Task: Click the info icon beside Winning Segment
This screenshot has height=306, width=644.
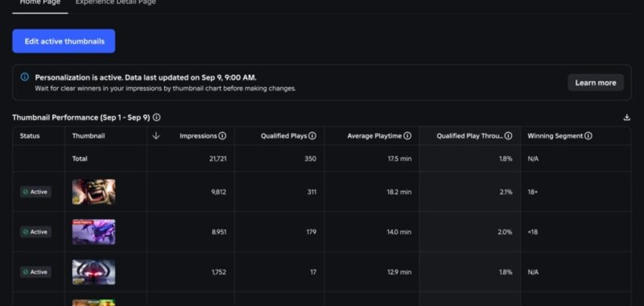Action: coord(588,136)
